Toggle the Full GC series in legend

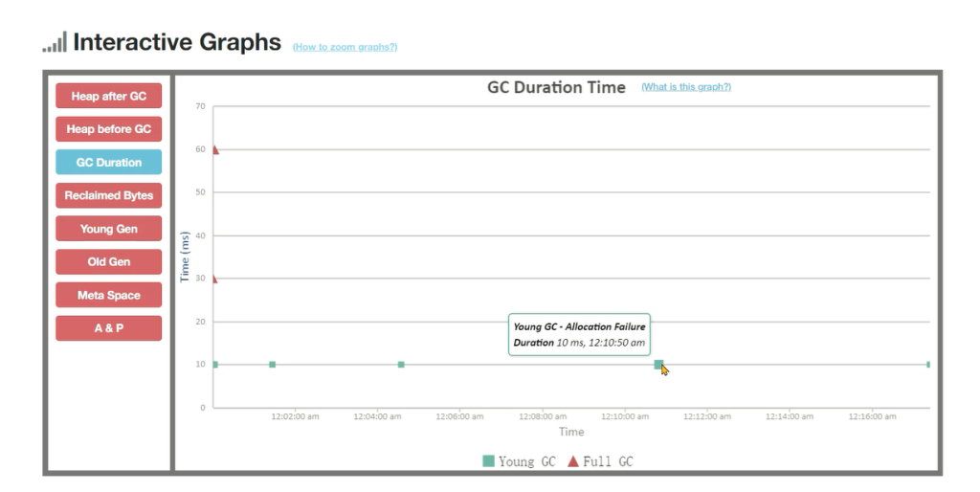click(600, 461)
